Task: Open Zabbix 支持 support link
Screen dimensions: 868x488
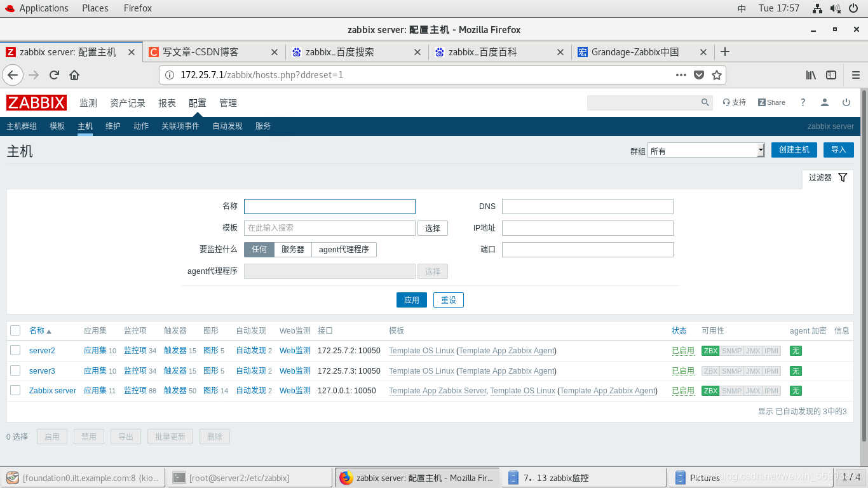Action: (x=735, y=102)
